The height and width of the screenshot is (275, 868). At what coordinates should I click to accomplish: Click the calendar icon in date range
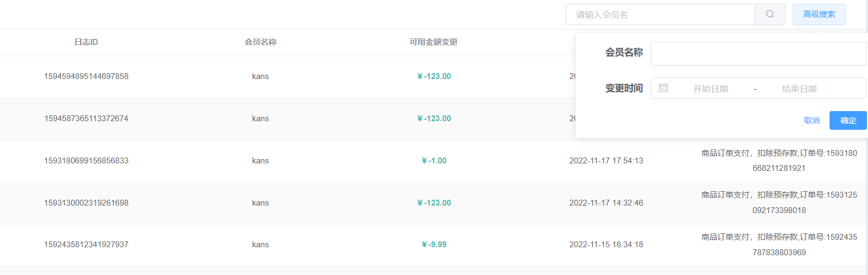[x=663, y=88]
